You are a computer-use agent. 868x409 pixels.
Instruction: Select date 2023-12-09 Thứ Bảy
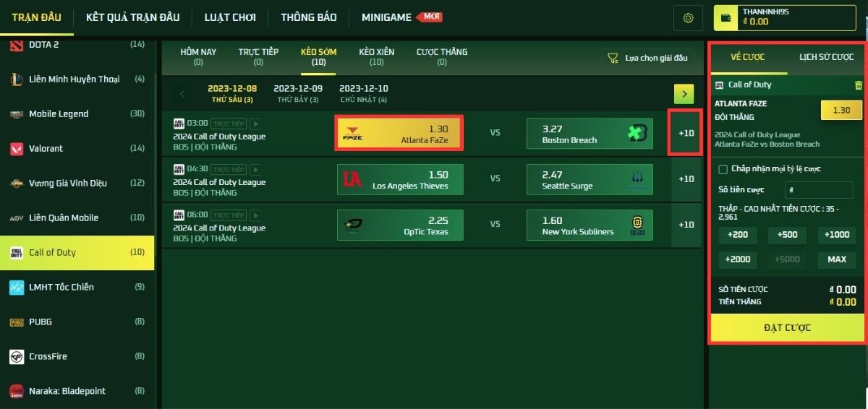(298, 94)
